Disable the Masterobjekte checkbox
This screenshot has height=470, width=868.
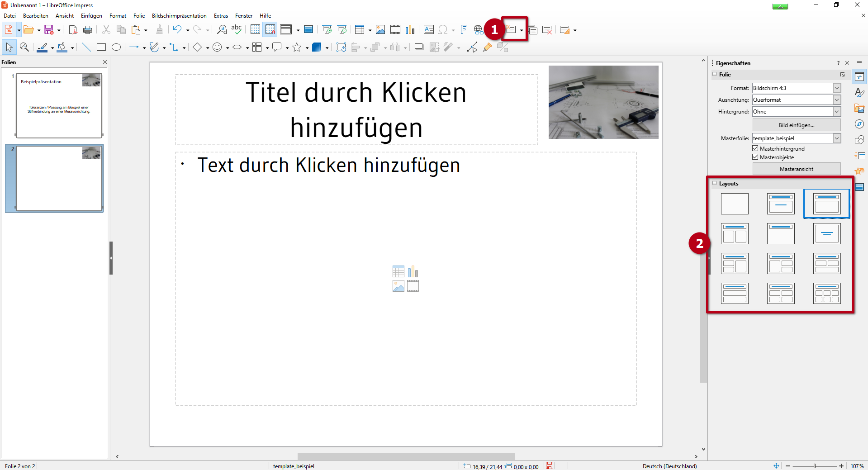click(x=755, y=157)
